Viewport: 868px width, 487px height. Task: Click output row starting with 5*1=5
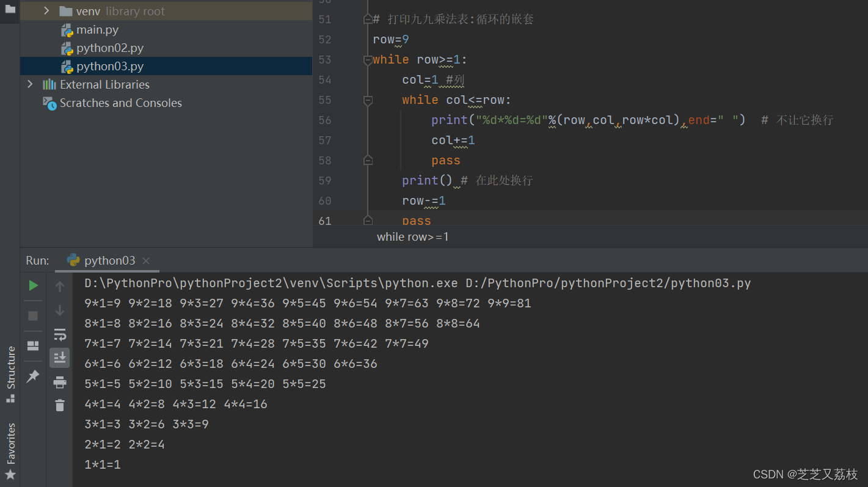coord(205,384)
